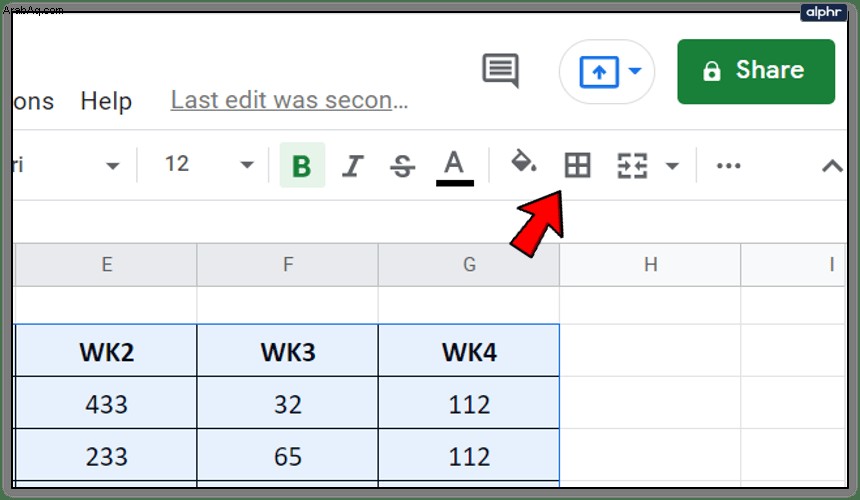860x500 pixels.
Task: Open the fill color paint bucket
Action: 523,162
